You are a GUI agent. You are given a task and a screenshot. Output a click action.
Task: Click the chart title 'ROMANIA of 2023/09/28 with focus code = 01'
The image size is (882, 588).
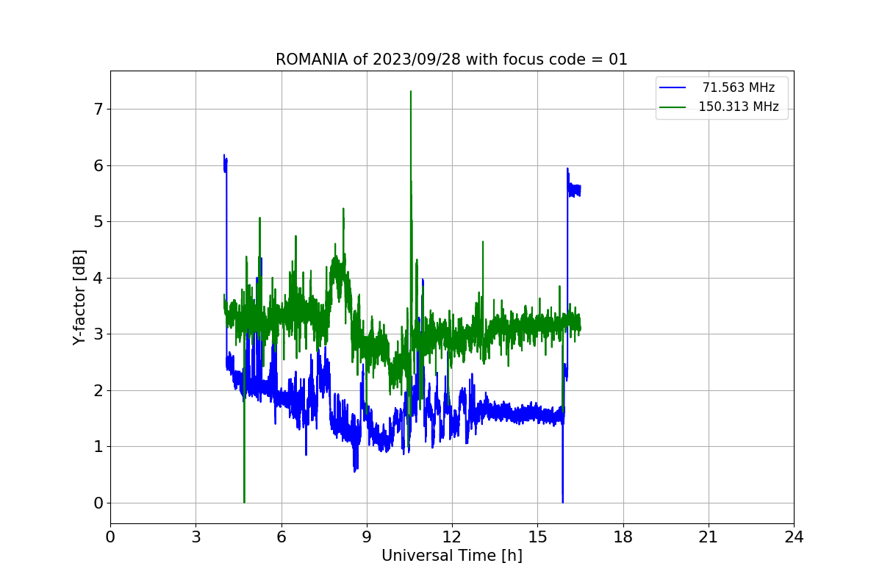[451, 60]
